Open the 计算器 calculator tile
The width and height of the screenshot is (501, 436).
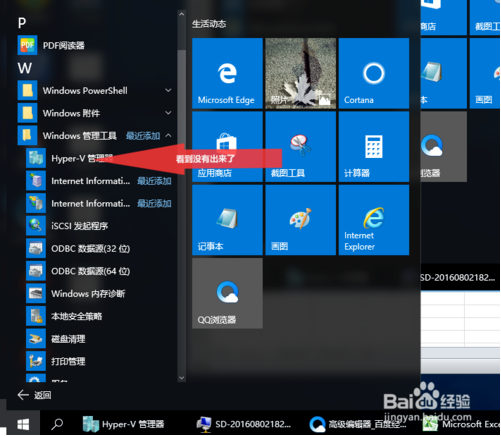pos(374,147)
